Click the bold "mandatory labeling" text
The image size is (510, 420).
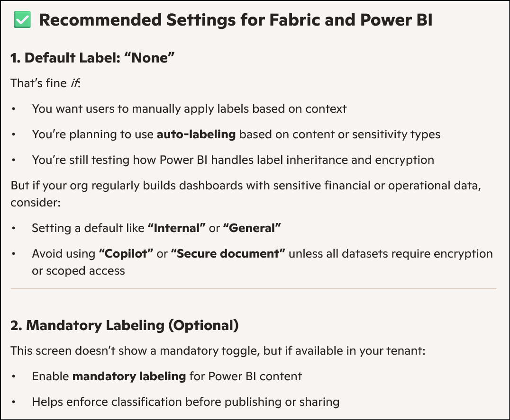click(x=129, y=377)
